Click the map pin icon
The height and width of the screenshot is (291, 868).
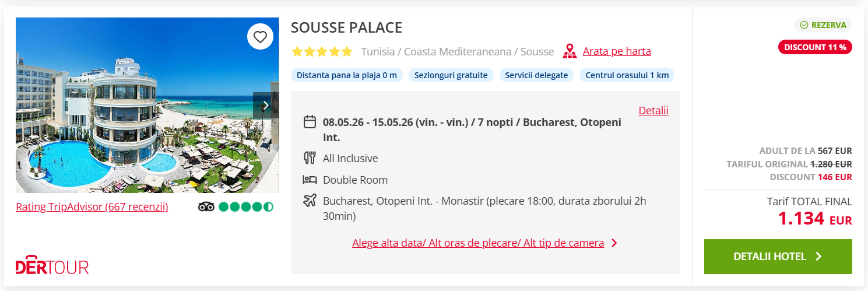(570, 51)
